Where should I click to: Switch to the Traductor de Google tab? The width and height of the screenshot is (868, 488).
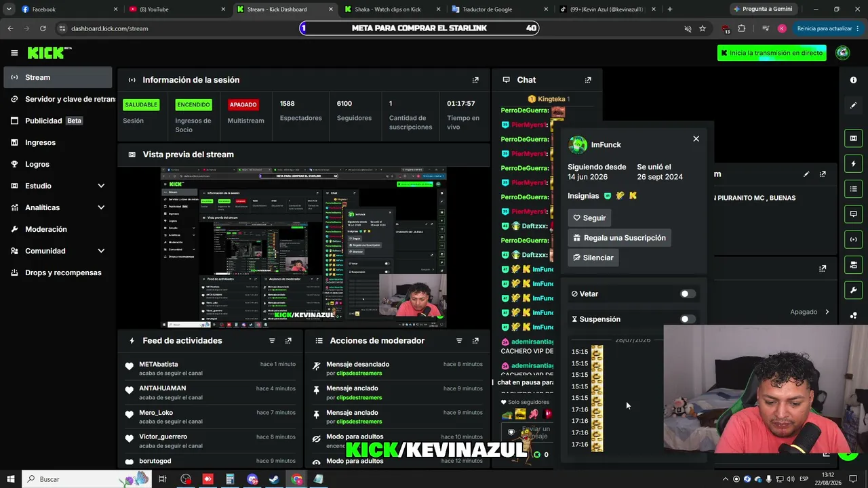(499, 9)
